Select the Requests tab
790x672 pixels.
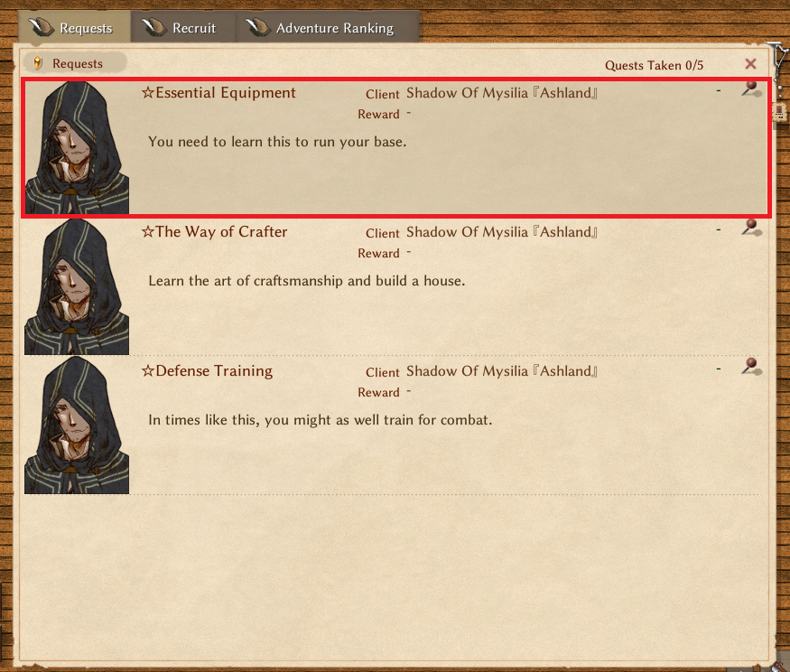coord(75,27)
